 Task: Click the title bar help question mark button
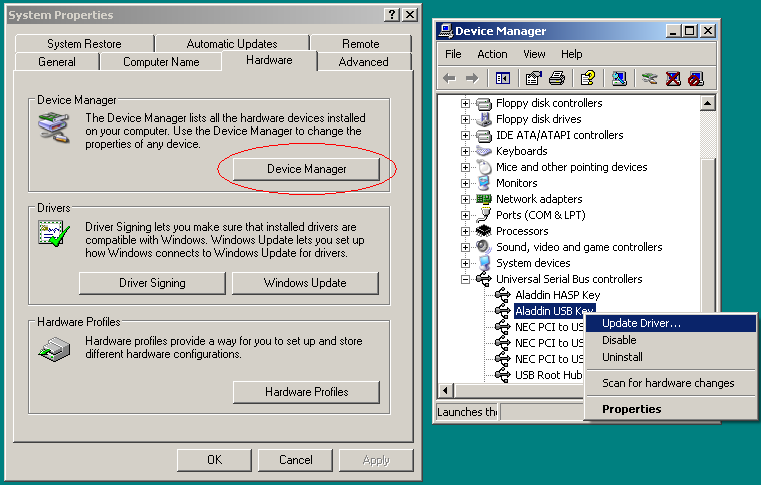(391, 15)
